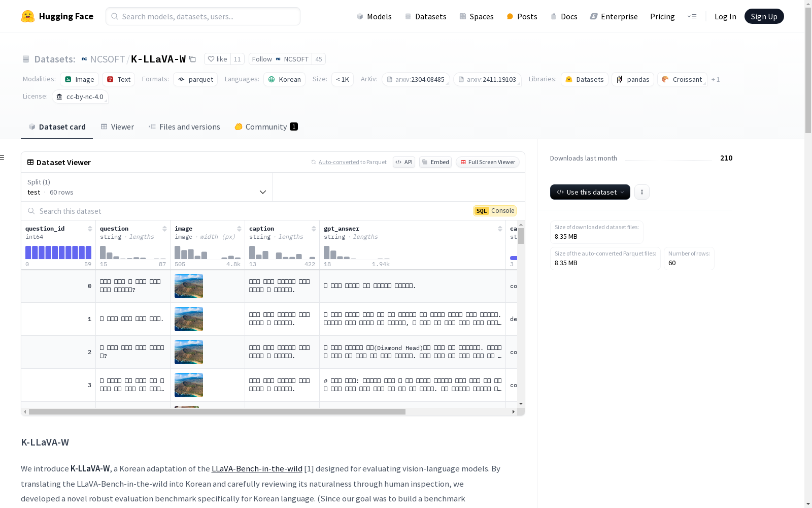Sort the image column
This screenshot has height=508, width=812.
coord(239,229)
